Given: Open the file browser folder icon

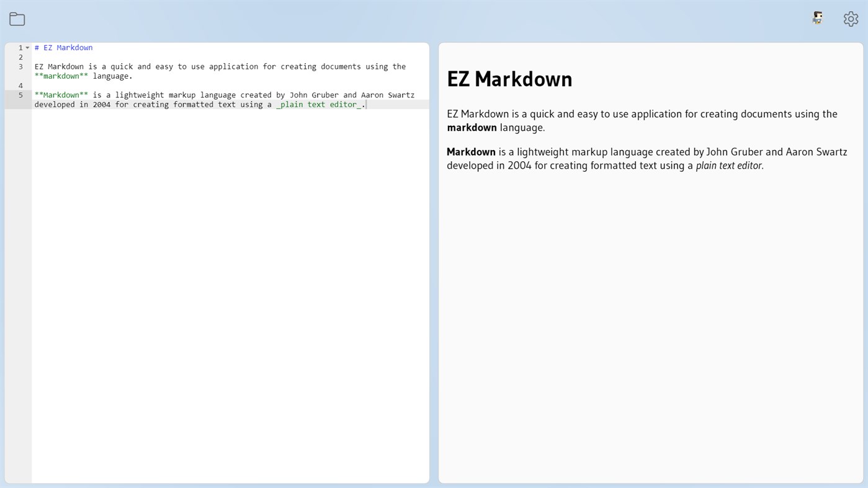Looking at the screenshot, I should click(x=17, y=19).
